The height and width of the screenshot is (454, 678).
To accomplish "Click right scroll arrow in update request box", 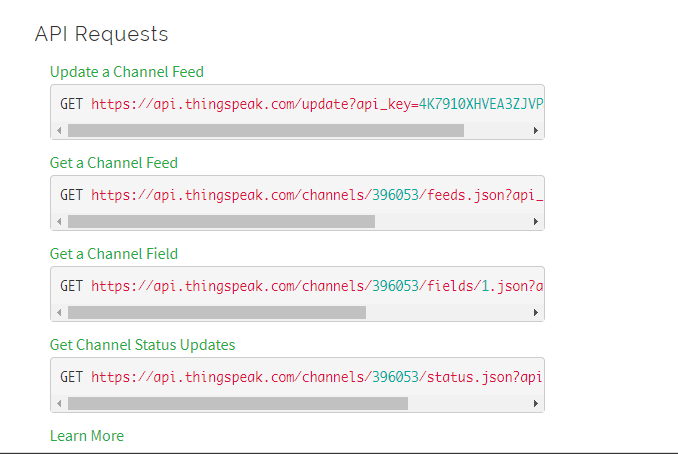I will 536,131.
